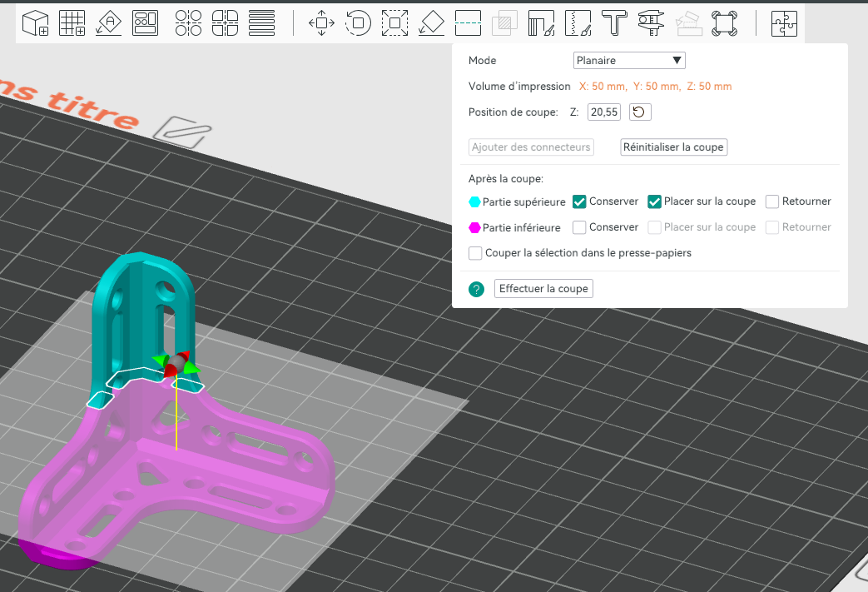Click the Z cut position field
Viewport: 868px width, 592px height.
pyautogui.click(x=604, y=112)
